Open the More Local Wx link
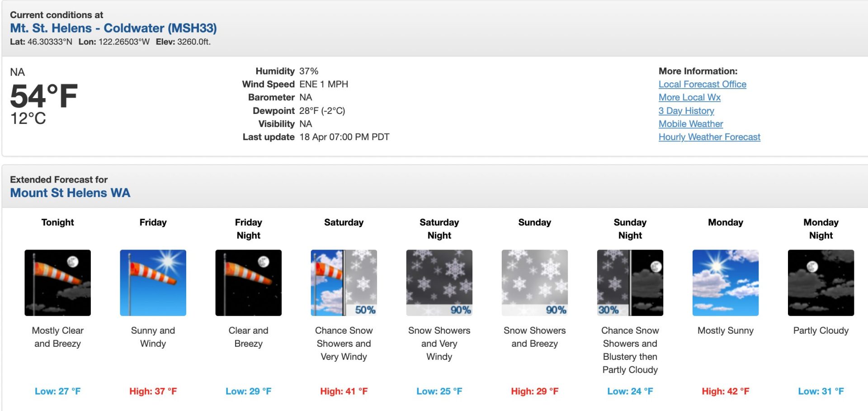This screenshot has width=868, height=411. pyautogui.click(x=689, y=97)
